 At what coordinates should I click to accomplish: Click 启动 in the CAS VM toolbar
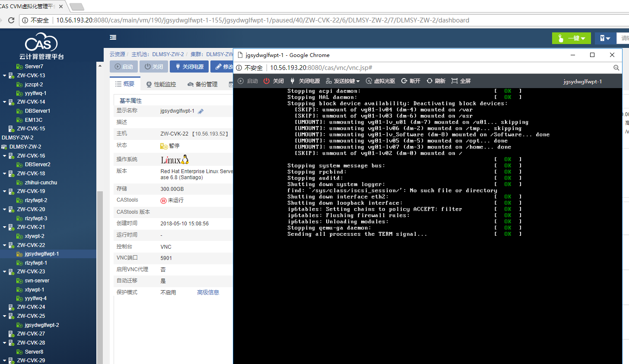point(124,66)
